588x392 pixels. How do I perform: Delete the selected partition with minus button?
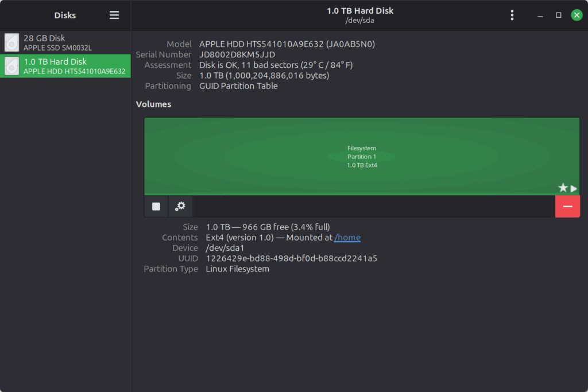coord(567,207)
